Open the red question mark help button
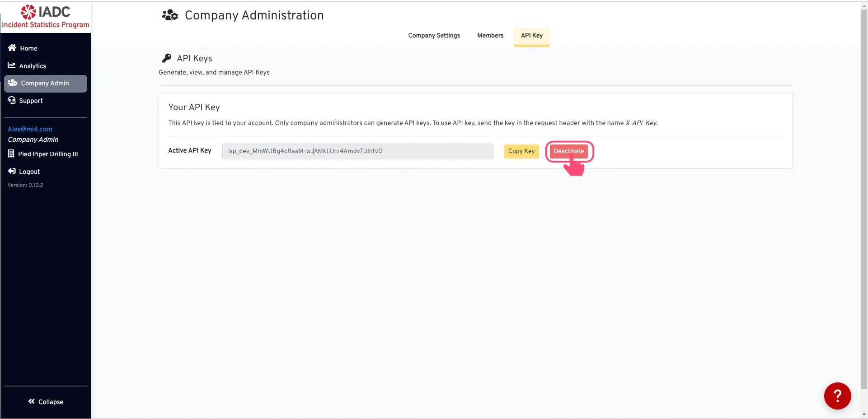Viewport: 868px width, 419px height. (837, 396)
